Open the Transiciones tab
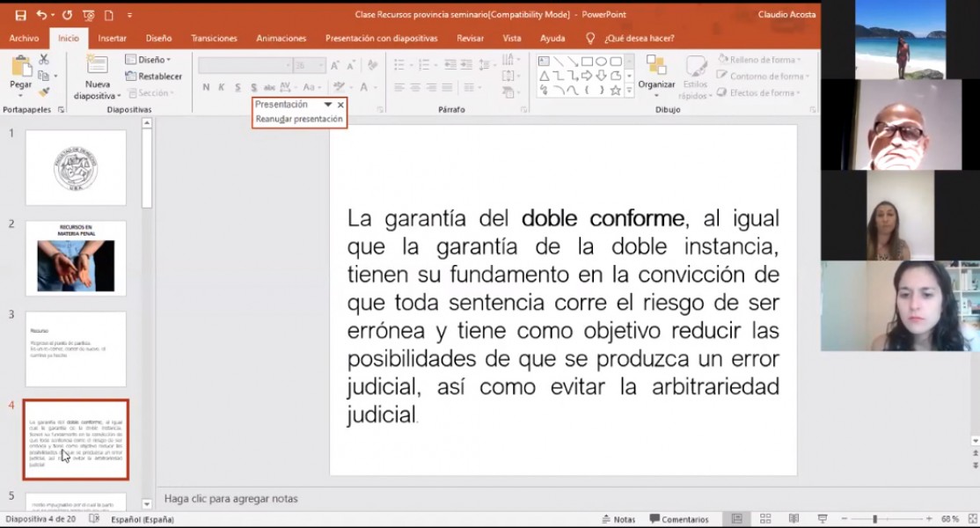 [214, 38]
